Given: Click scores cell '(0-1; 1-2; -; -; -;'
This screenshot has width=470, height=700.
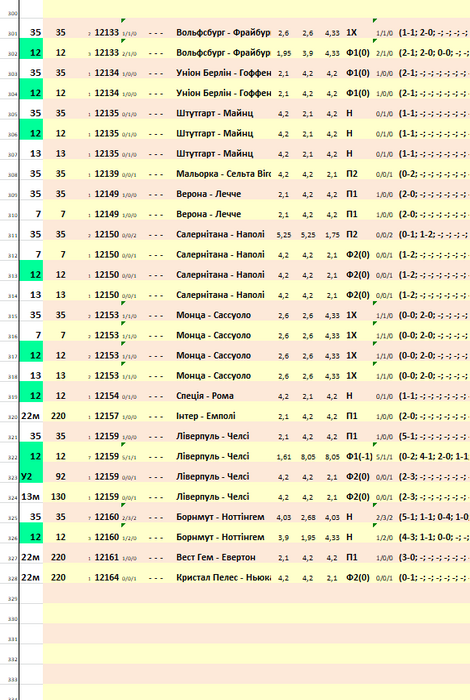Looking at the screenshot, I should tap(433, 234).
